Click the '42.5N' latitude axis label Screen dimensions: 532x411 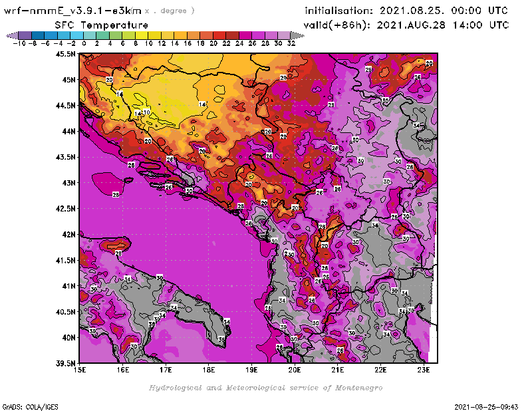coord(65,209)
